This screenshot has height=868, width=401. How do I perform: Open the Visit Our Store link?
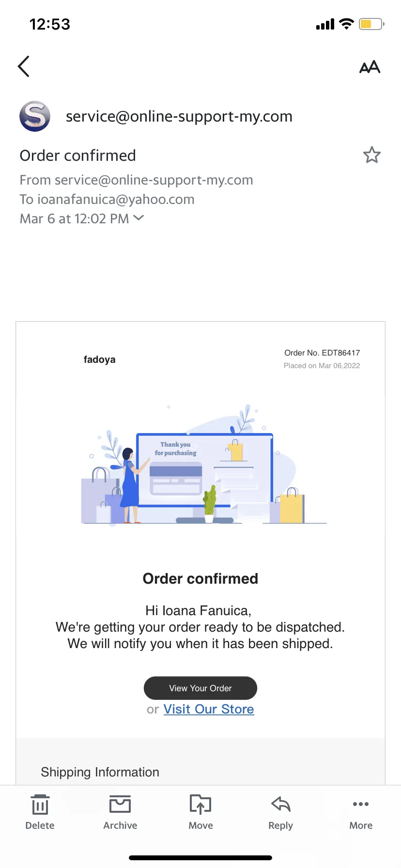[209, 709]
